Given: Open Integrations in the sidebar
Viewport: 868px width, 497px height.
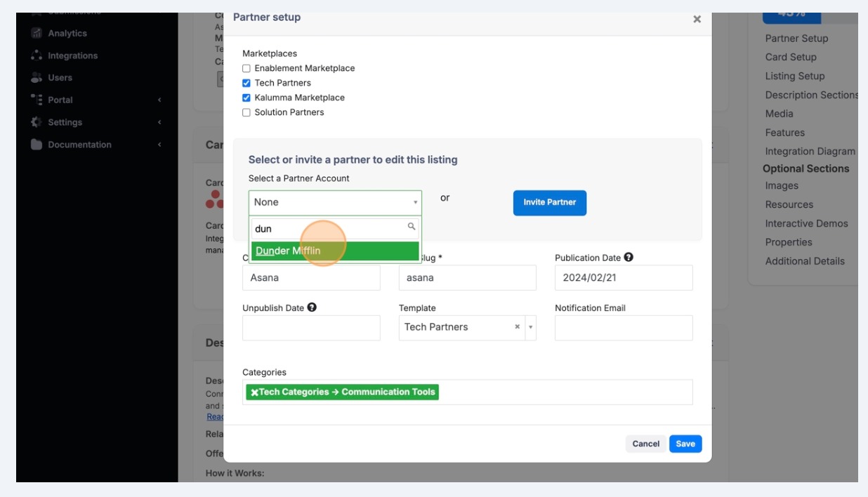Looking at the screenshot, I should tap(73, 55).
